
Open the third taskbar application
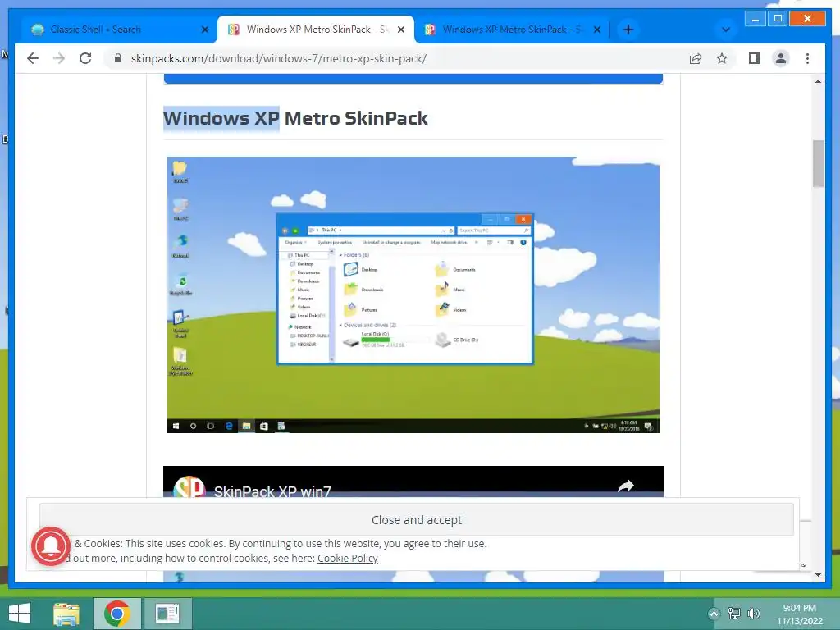click(167, 614)
